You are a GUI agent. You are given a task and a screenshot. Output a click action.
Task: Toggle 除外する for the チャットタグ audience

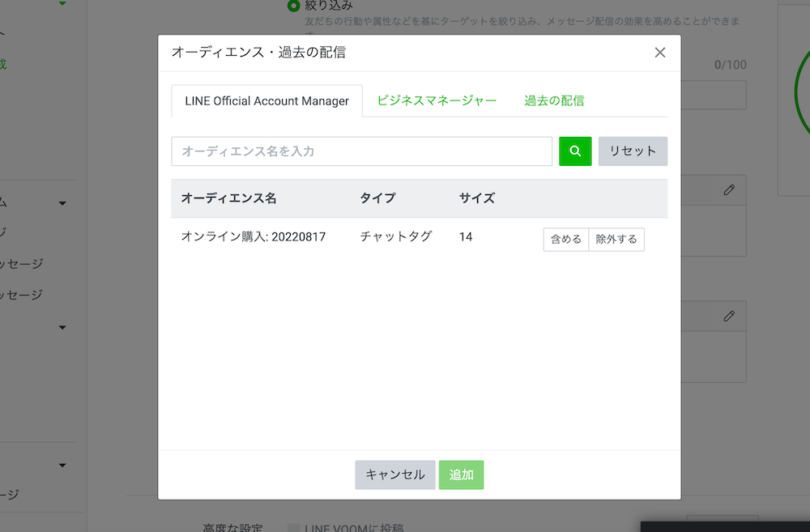(616, 239)
